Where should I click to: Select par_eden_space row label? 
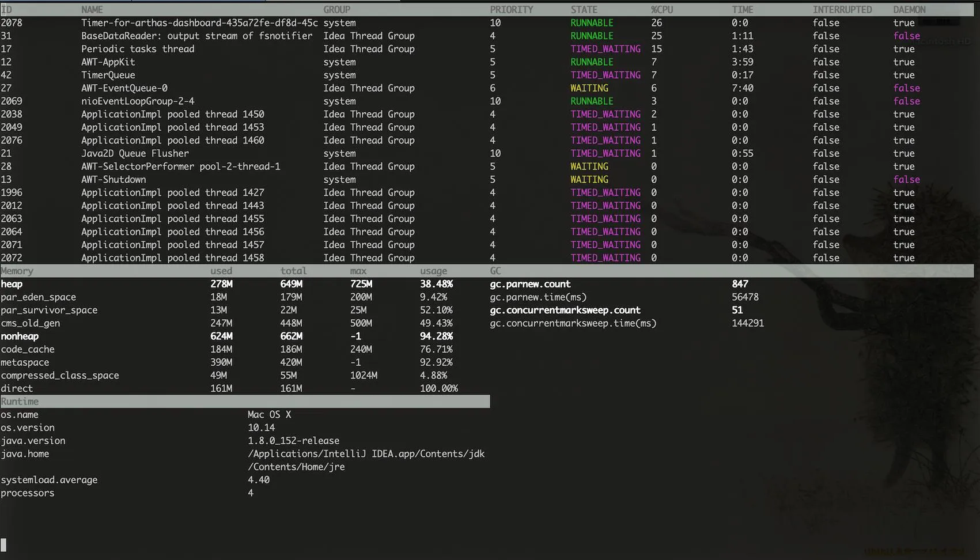pyautogui.click(x=39, y=297)
